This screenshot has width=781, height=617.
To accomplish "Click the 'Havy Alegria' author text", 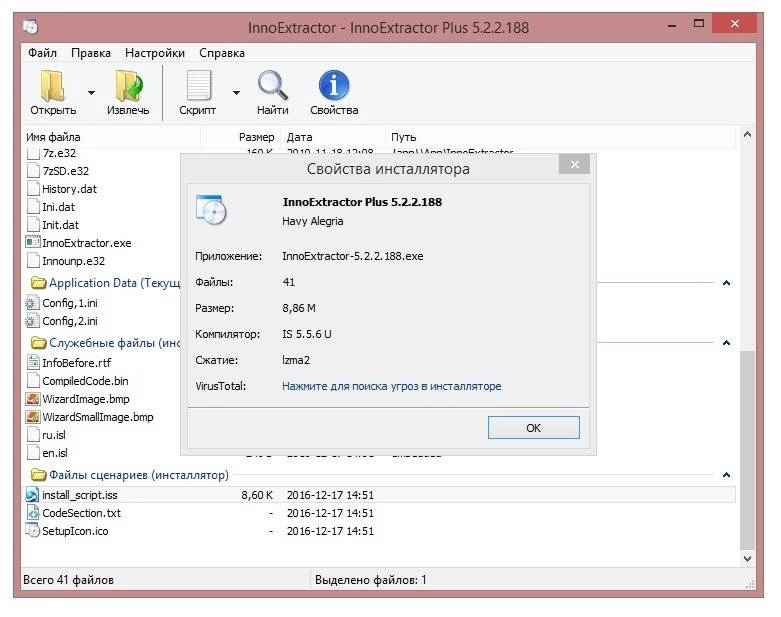I will tap(312, 221).
